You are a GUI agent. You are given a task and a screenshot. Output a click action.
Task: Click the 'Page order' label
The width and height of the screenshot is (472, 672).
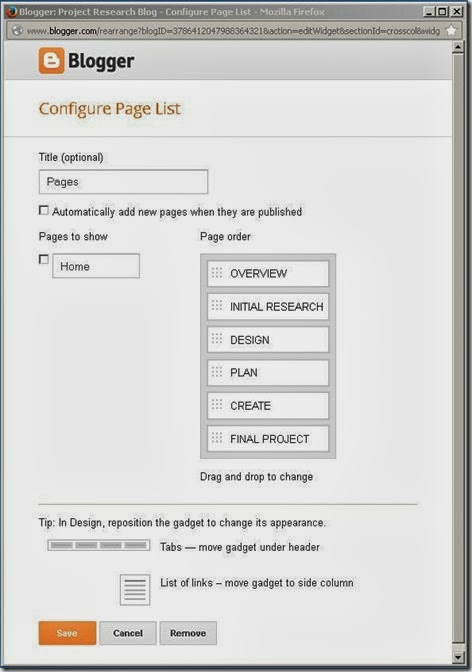point(225,237)
